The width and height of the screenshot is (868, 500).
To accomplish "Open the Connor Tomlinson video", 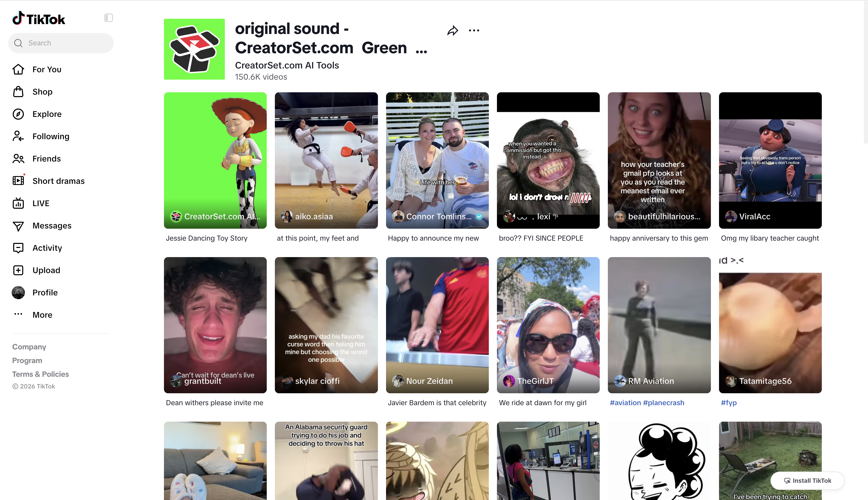I will pos(437,160).
